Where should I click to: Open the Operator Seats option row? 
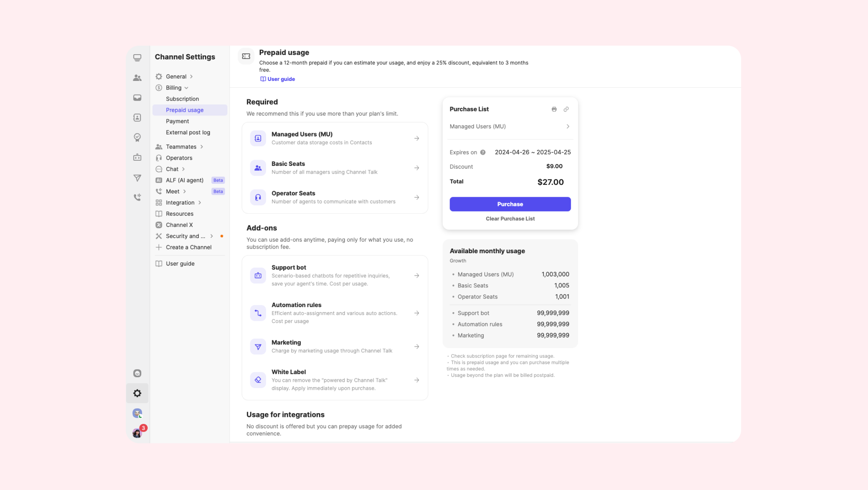click(x=335, y=197)
